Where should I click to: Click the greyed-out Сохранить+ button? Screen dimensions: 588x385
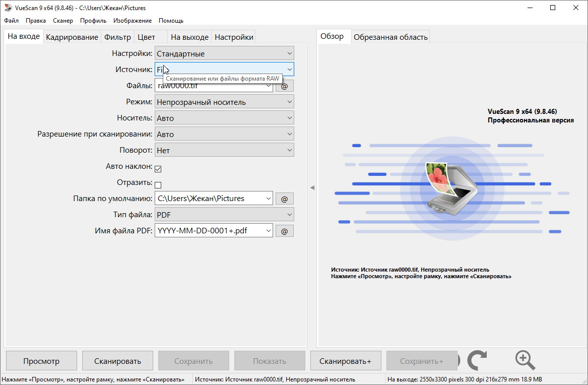[422, 361]
